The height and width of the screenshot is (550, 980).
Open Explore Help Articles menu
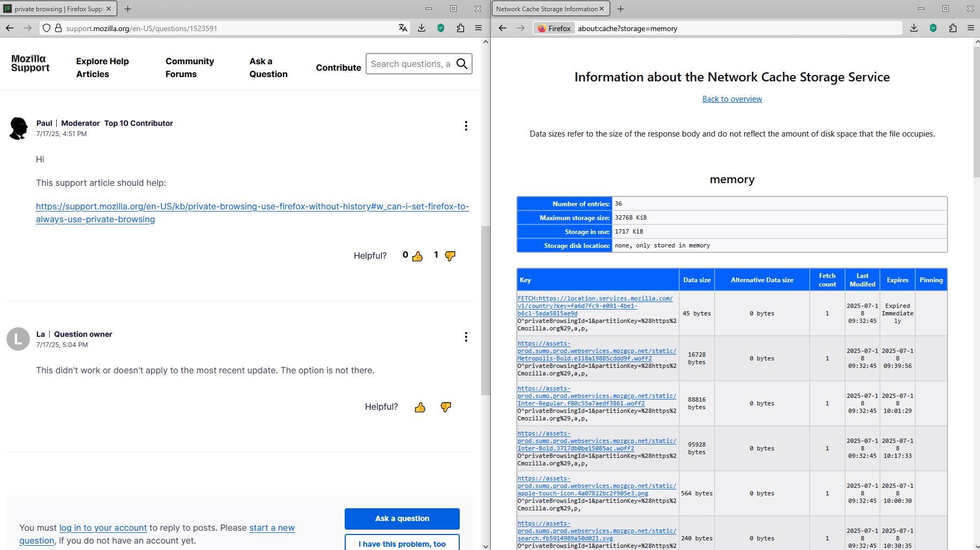tap(103, 67)
